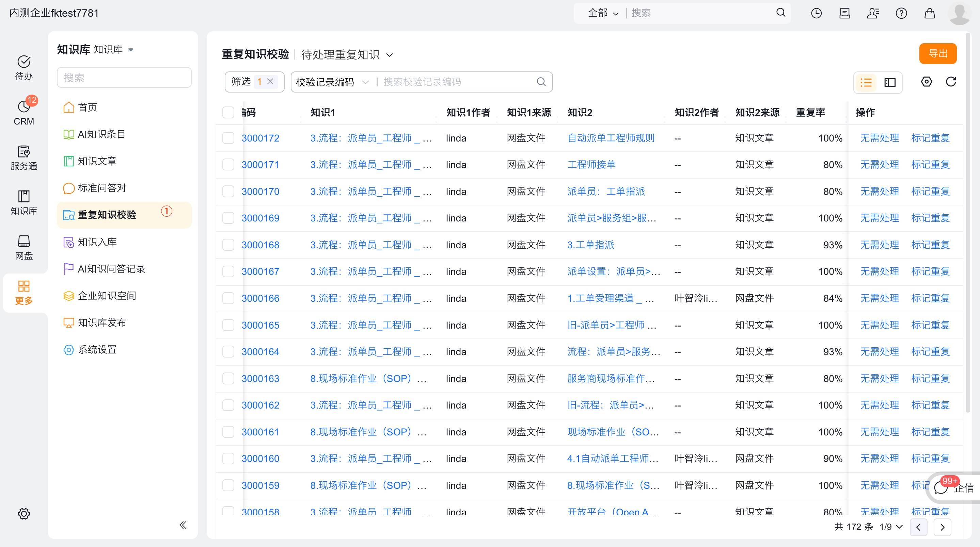Open the clock history icon in the header

tap(816, 13)
